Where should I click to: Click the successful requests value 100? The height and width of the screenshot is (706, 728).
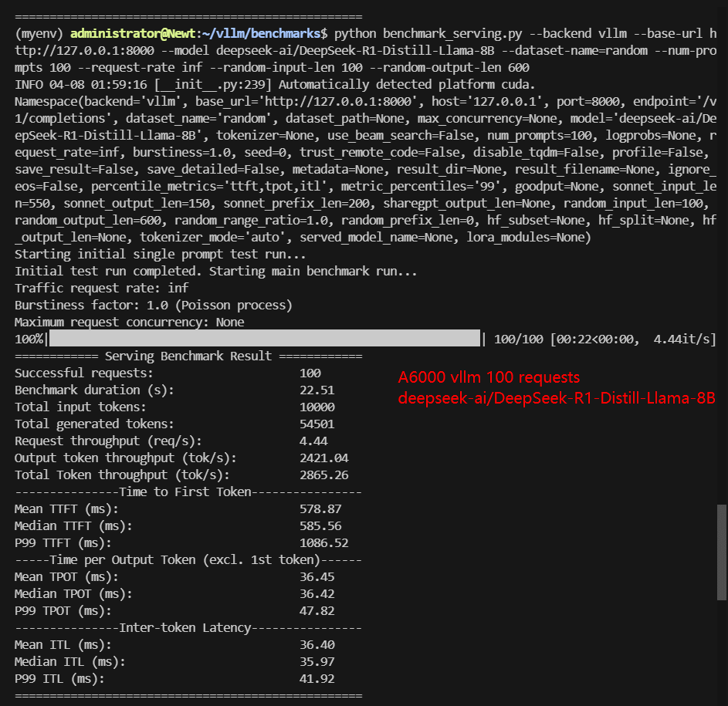(310, 373)
